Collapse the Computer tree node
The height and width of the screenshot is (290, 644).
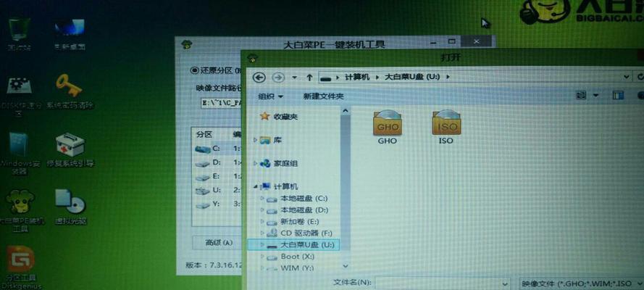pos(255,186)
